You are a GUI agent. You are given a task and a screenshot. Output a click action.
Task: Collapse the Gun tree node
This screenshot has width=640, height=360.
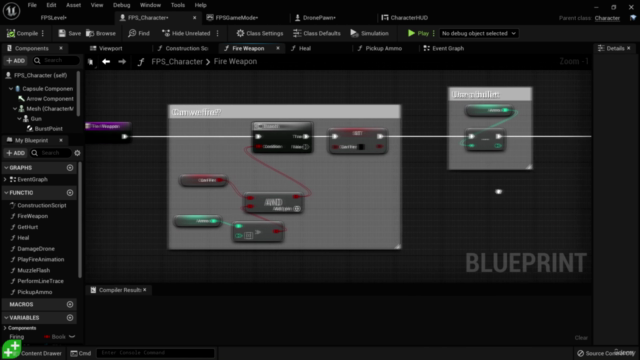pyautogui.click(x=19, y=118)
